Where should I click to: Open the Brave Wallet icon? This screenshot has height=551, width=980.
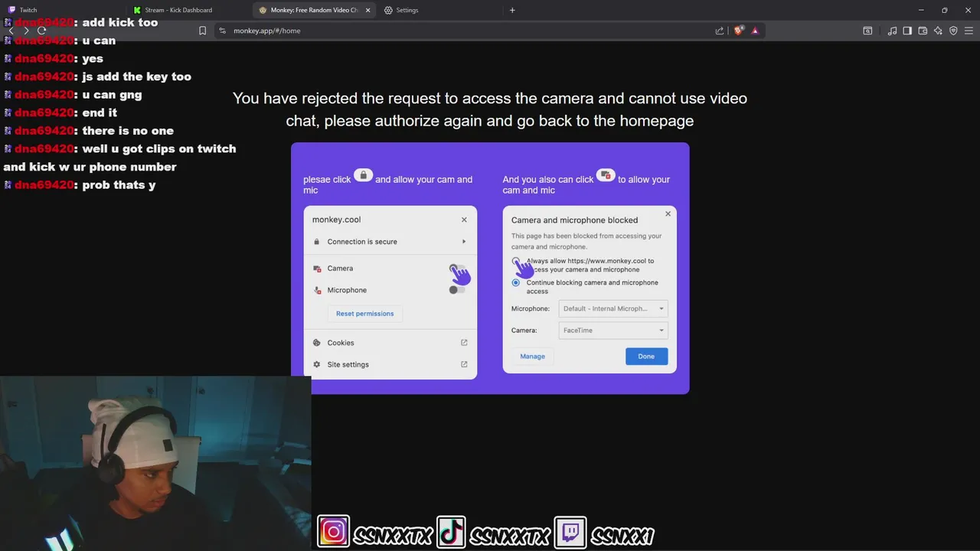click(923, 31)
